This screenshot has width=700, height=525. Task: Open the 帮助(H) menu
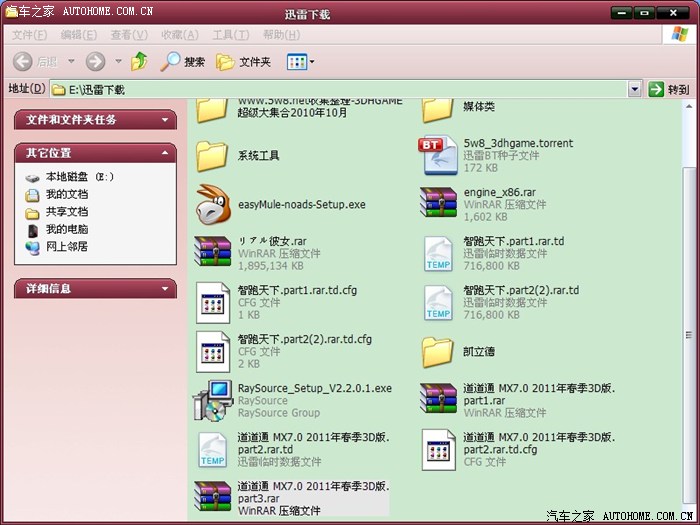coord(281,35)
